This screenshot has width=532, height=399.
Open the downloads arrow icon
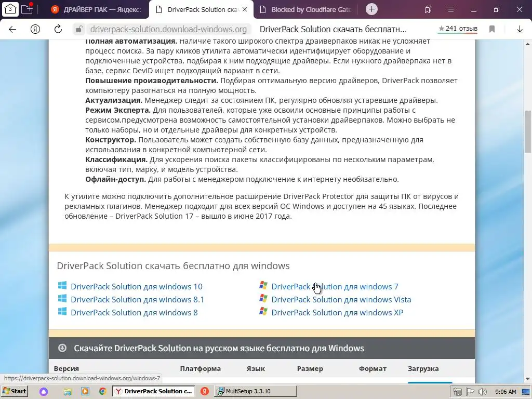pos(520,30)
